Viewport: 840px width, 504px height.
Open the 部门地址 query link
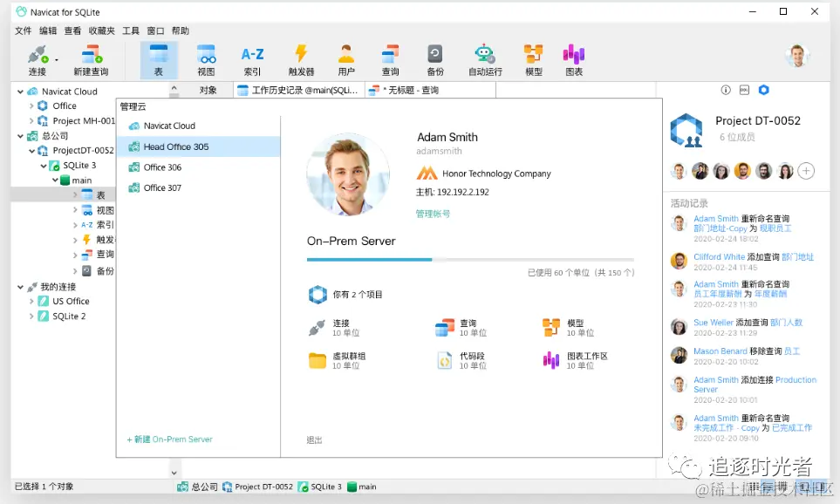click(797, 257)
